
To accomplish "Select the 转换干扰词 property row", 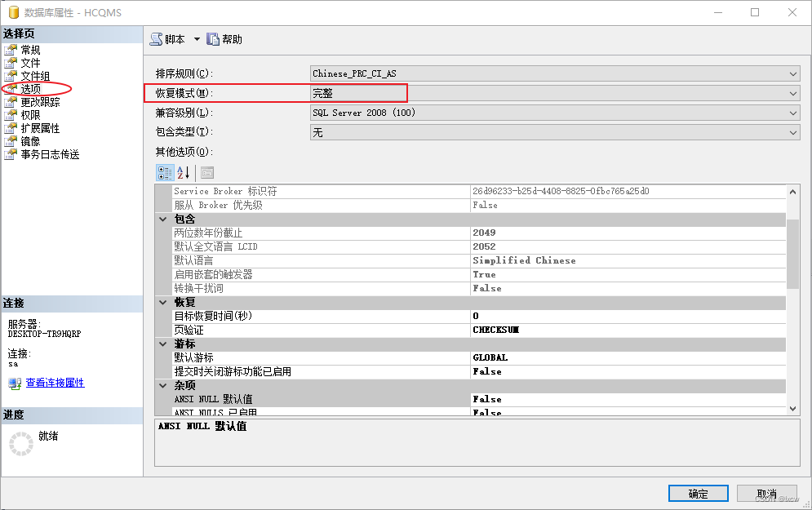I will click(x=479, y=288).
